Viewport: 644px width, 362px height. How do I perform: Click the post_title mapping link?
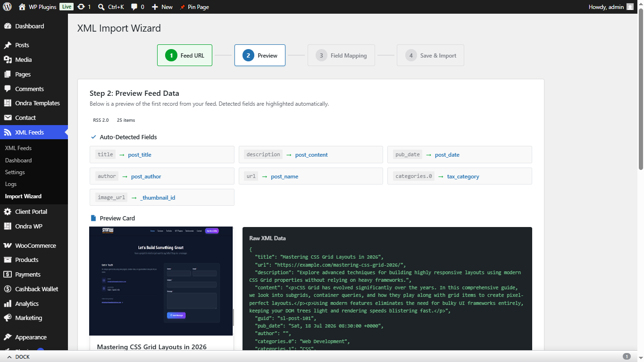(140, 155)
